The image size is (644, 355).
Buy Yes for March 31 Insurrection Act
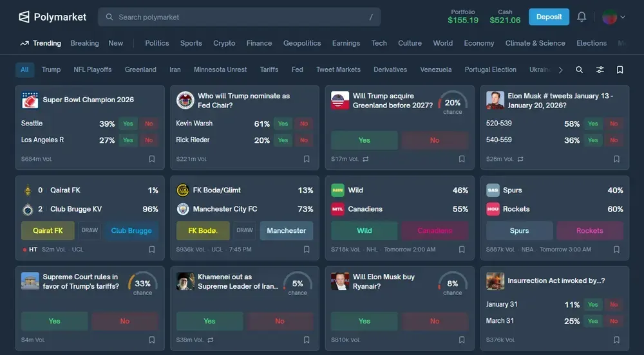[x=592, y=321]
